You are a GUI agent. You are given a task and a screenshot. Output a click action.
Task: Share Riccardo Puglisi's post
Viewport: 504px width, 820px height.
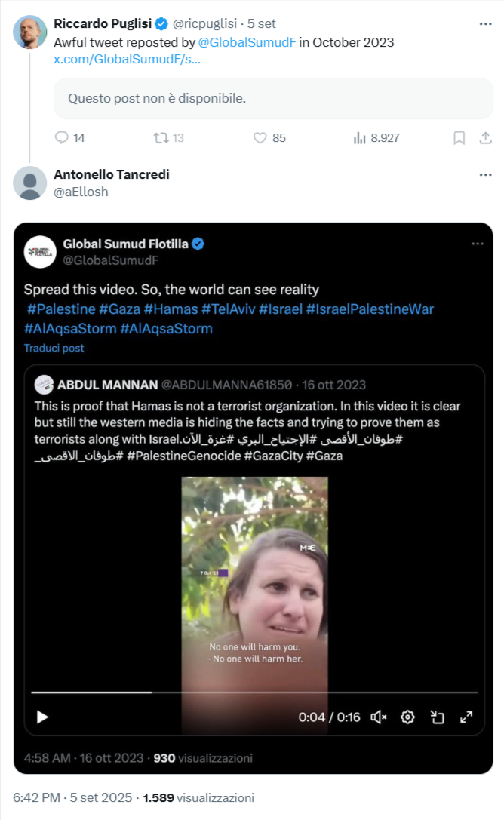click(486, 137)
